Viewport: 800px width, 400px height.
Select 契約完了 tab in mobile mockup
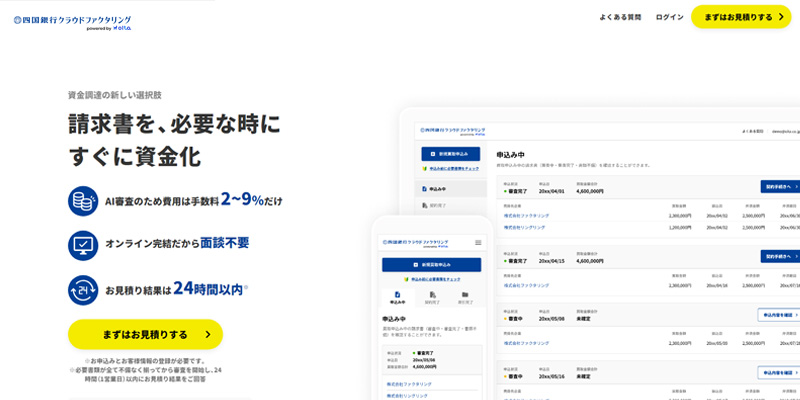click(432, 298)
